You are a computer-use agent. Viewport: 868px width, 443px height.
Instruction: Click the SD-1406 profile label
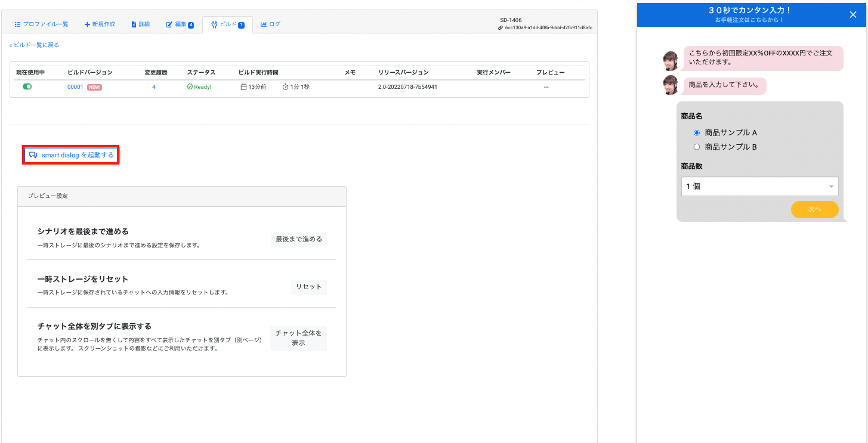coord(511,20)
